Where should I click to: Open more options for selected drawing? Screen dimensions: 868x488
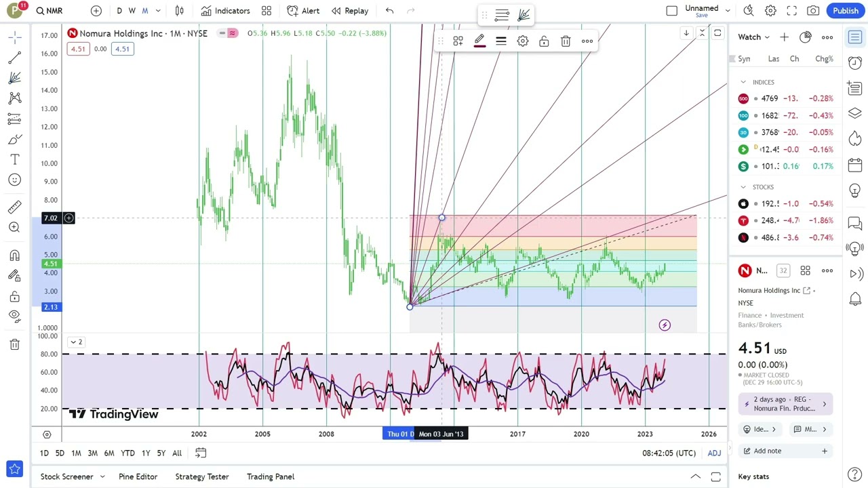click(587, 41)
